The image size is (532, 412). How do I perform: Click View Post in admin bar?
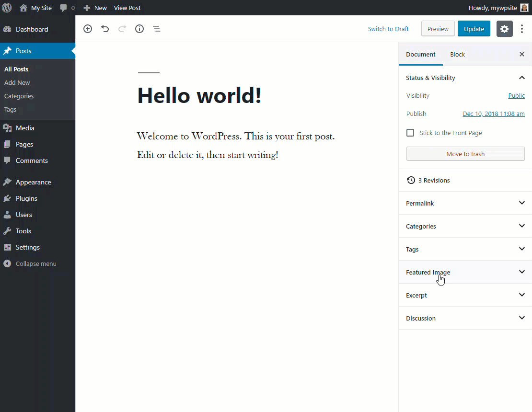127,8
